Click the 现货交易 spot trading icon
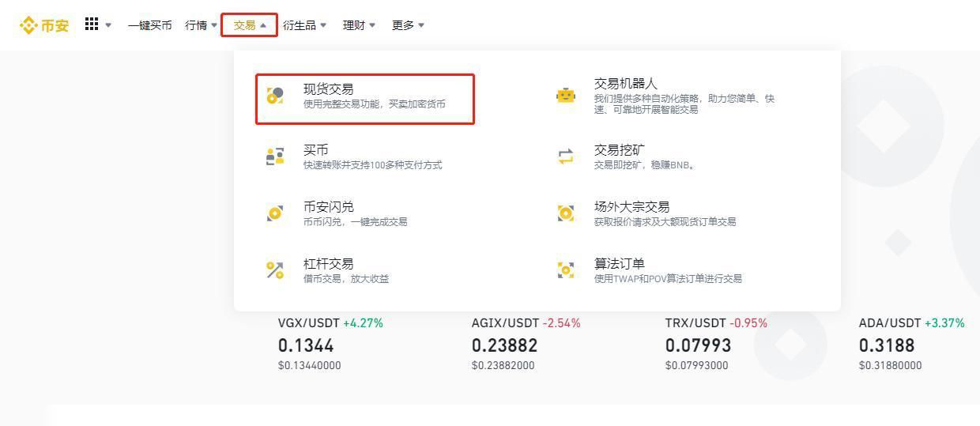This screenshot has height=426, width=980. [x=275, y=96]
